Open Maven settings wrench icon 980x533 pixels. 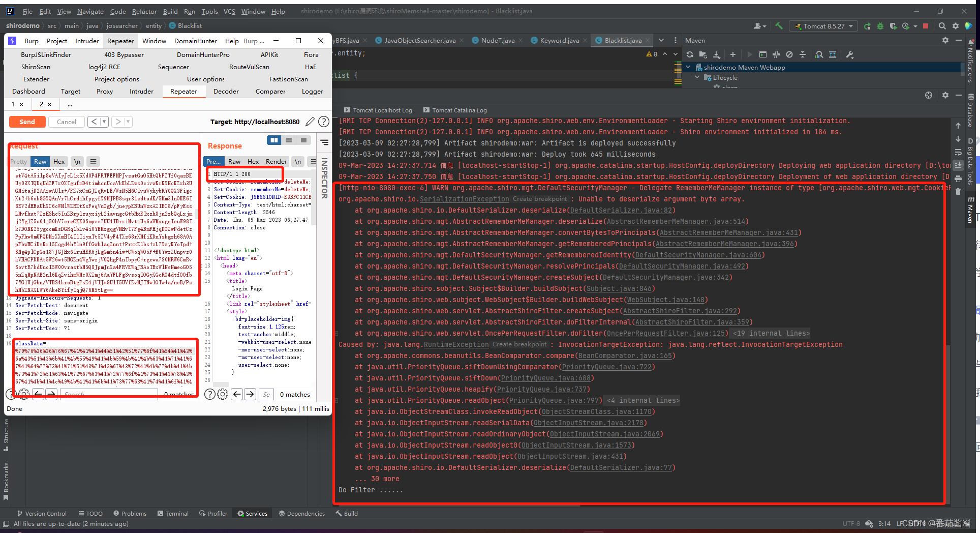[850, 54]
